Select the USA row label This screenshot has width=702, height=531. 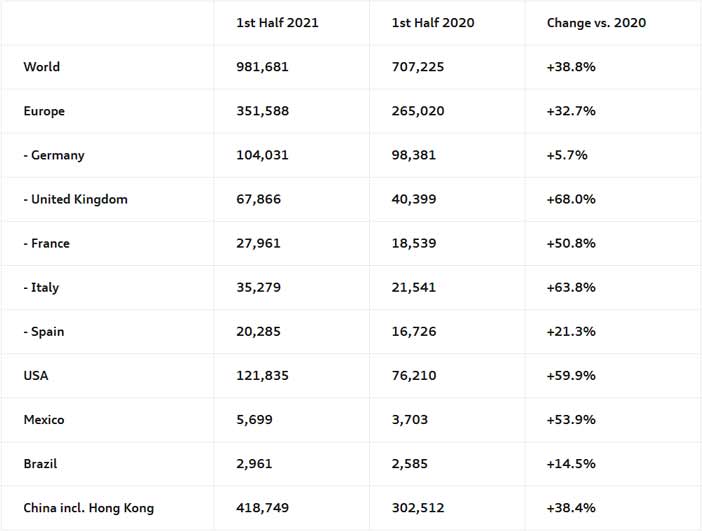click(x=36, y=376)
